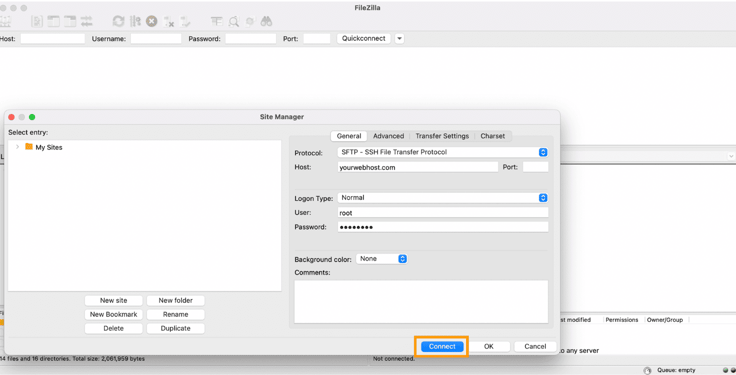
Task: Click OK in Site Manager
Action: (489, 346)
